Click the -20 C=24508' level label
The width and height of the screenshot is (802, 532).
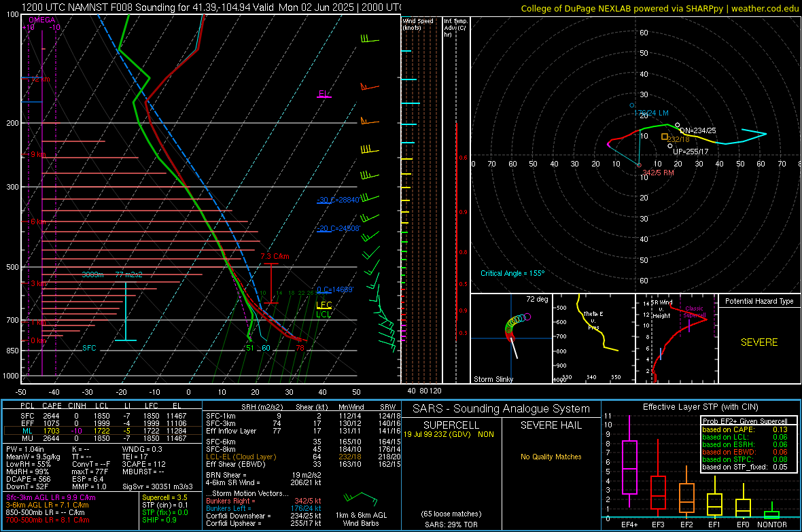(338, 229)
